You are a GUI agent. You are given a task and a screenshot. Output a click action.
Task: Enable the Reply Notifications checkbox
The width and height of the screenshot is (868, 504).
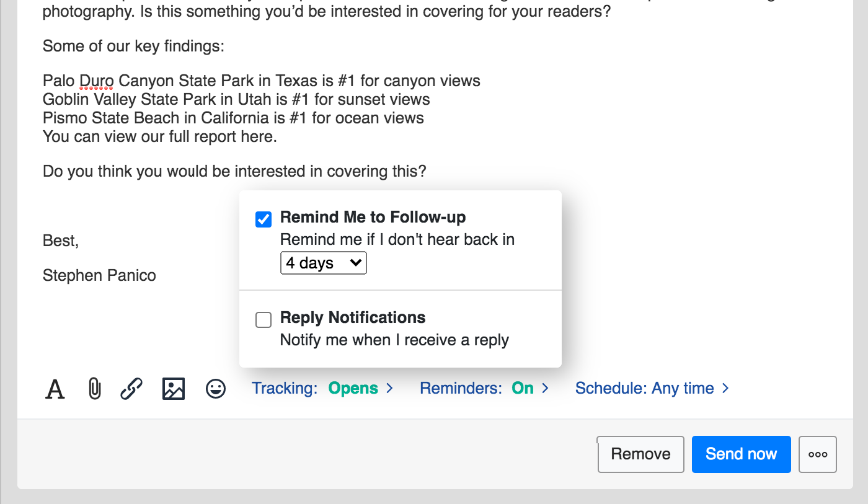click(x=263, y=320)
